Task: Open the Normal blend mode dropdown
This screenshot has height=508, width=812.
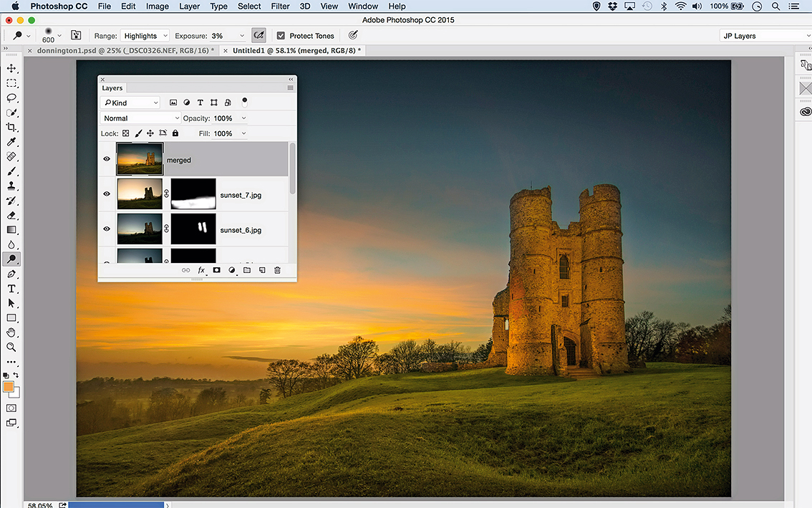Action: pos(140,118)
